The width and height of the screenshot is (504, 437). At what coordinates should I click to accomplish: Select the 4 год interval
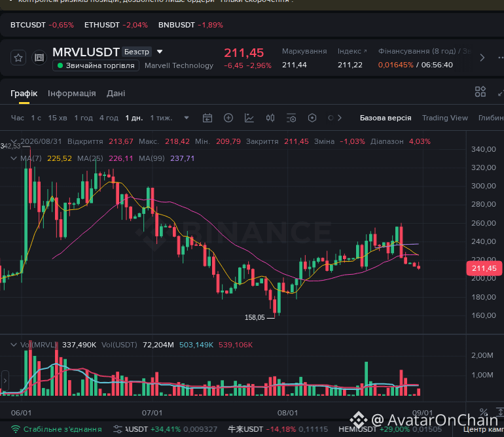(x=109, y=118)
